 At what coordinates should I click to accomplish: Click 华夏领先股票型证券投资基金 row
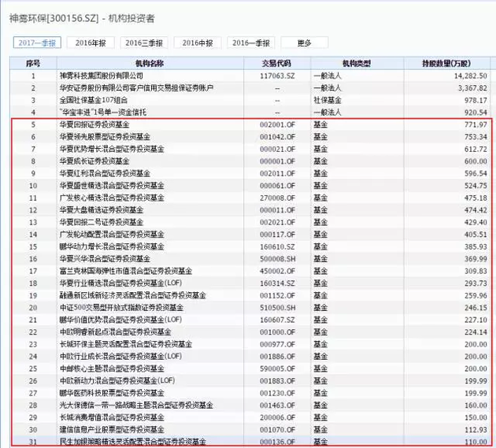250,137
